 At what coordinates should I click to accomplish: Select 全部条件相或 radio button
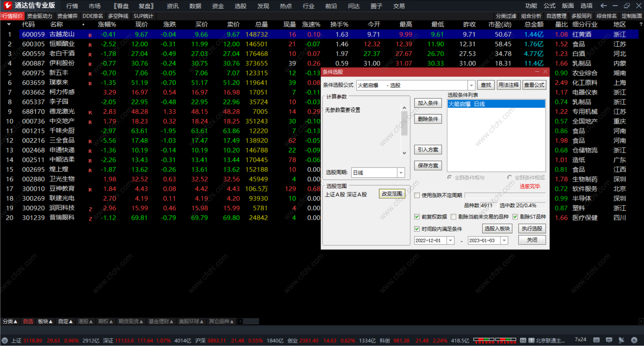509,178
